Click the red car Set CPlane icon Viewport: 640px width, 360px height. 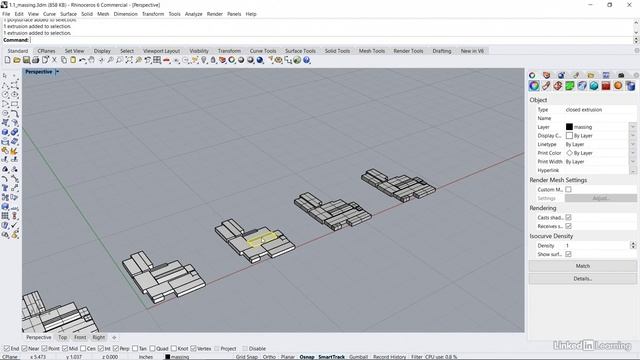167,60
